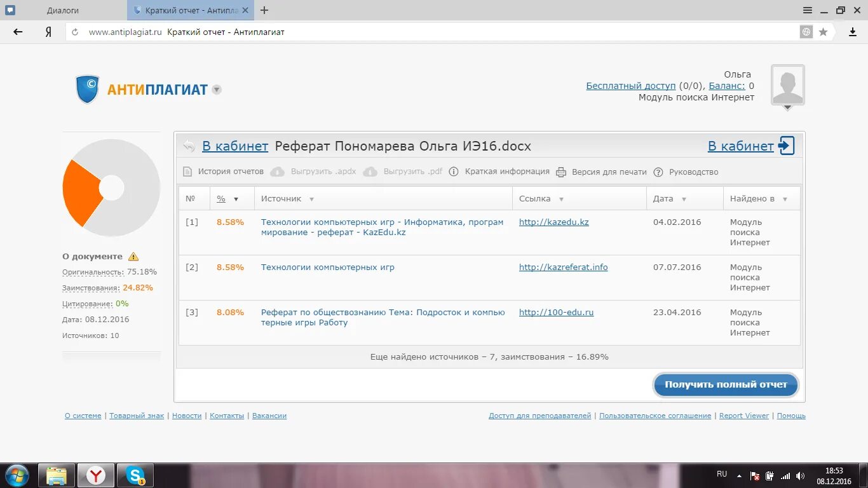Image resolution: width=868 pixels, height=488 pixels.
Task: Click the date 07.07.2016
Action: [x=677, y=267]
